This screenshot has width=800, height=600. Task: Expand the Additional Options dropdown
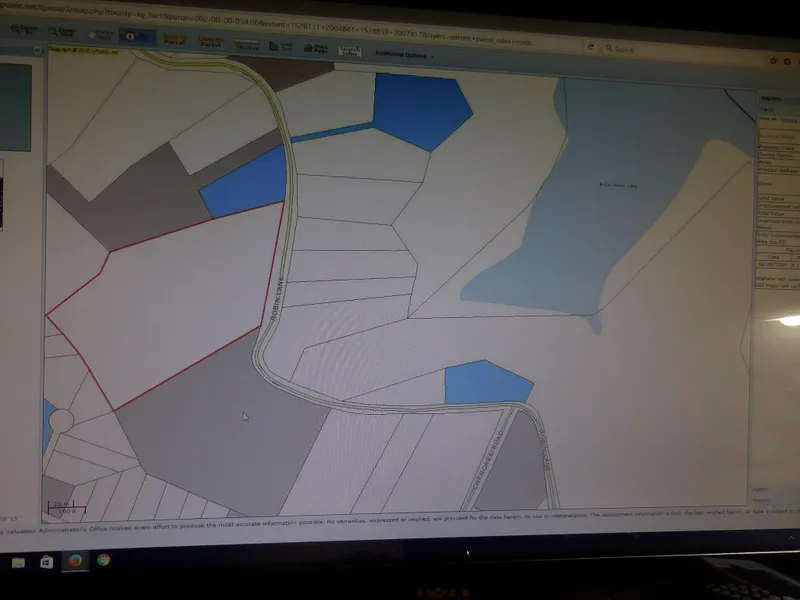[x=405, y=53]
